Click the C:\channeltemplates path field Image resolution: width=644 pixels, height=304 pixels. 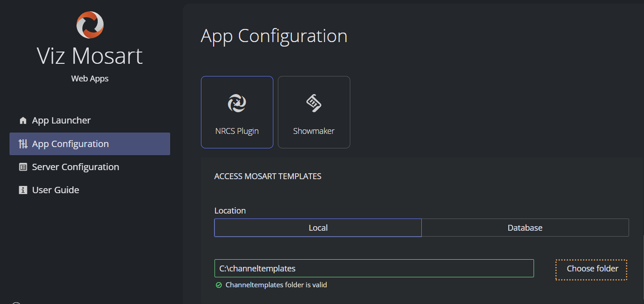[374, 268]
